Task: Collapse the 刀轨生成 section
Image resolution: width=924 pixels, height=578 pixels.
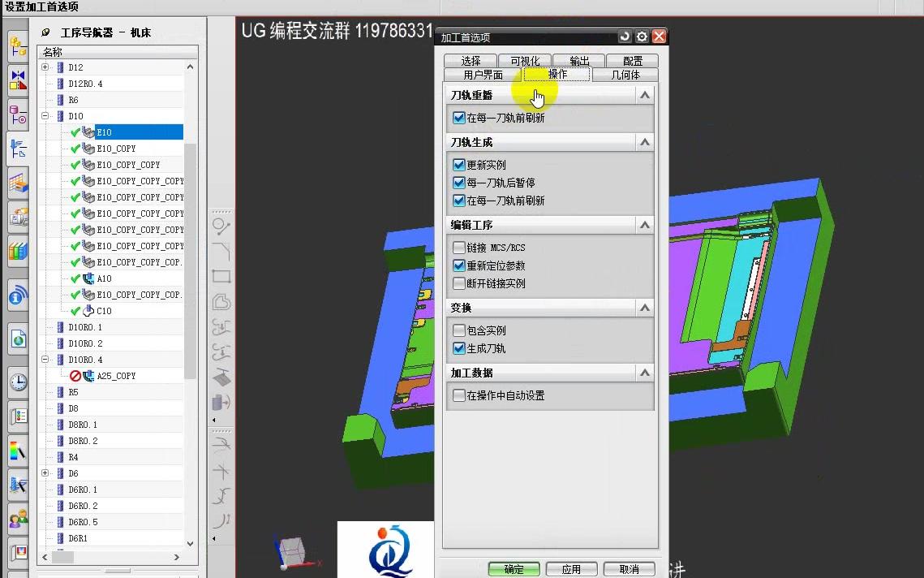Action: click(645, 141)
